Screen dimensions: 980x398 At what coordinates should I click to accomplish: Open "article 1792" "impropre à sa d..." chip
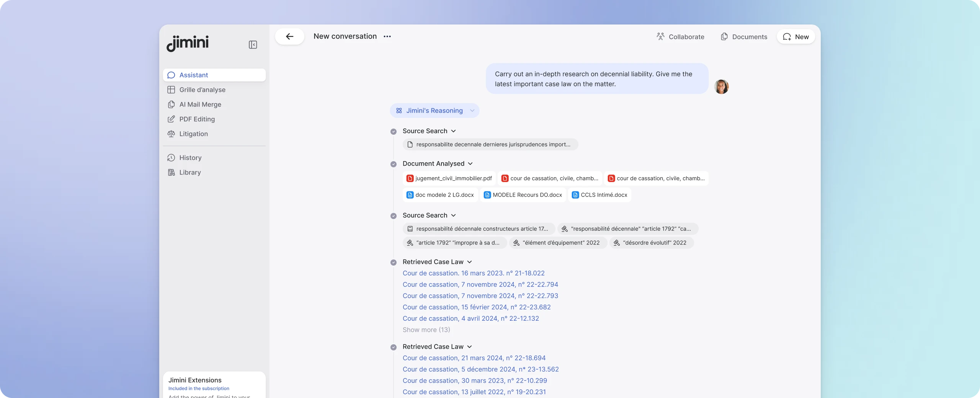click(455, 243)
